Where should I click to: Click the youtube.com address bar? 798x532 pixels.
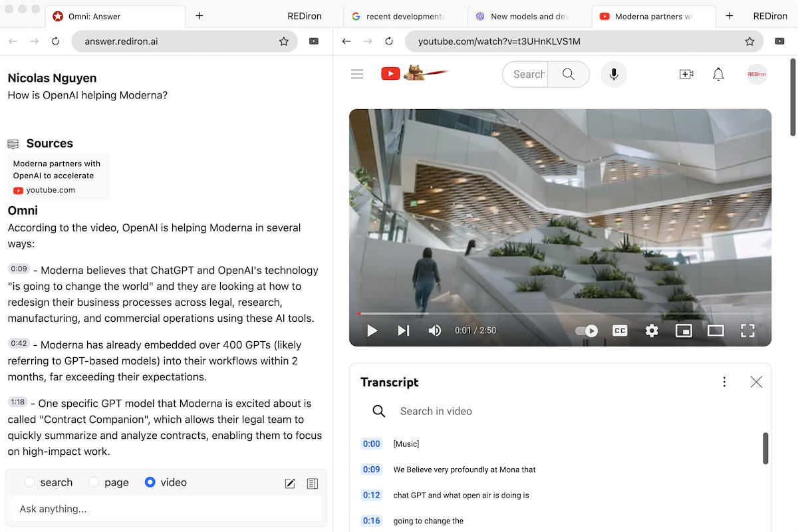coord(585,41)
